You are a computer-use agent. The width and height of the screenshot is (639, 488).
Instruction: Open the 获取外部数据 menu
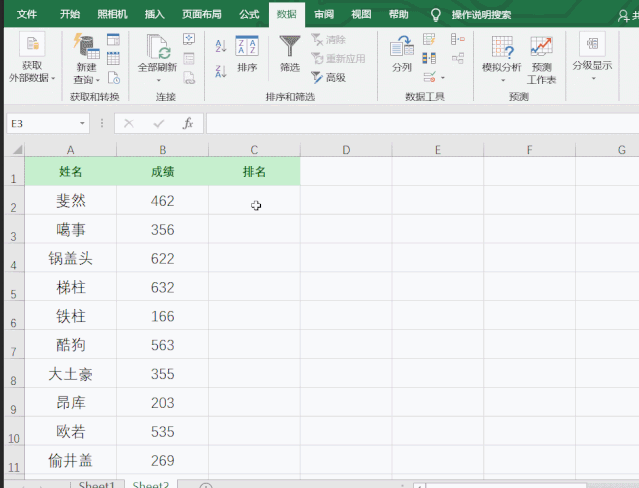coord(32,58)
